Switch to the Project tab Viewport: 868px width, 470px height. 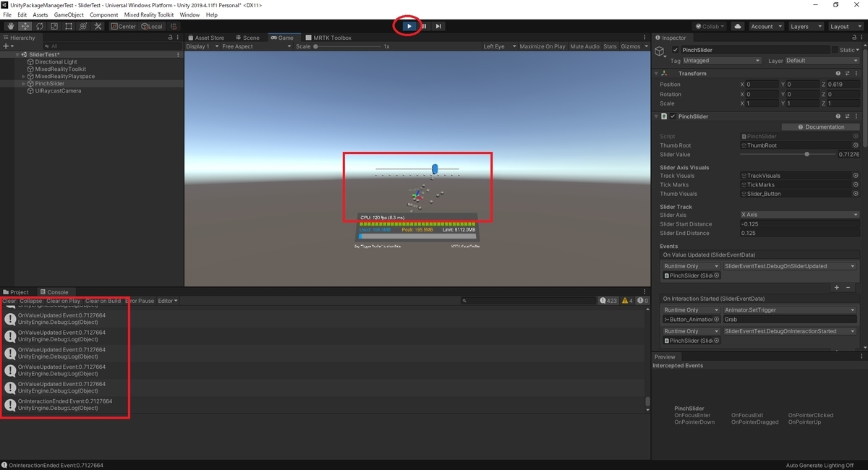click(16, 292)
